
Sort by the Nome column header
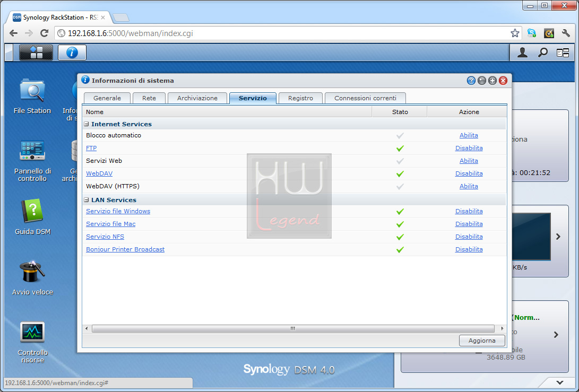pyautogui.click(x=227, y=112)
